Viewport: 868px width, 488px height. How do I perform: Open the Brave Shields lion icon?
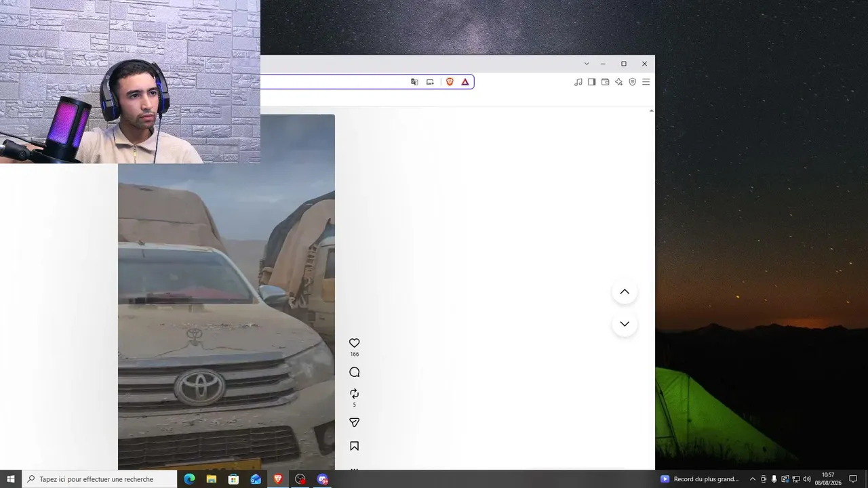click(450, 82)
